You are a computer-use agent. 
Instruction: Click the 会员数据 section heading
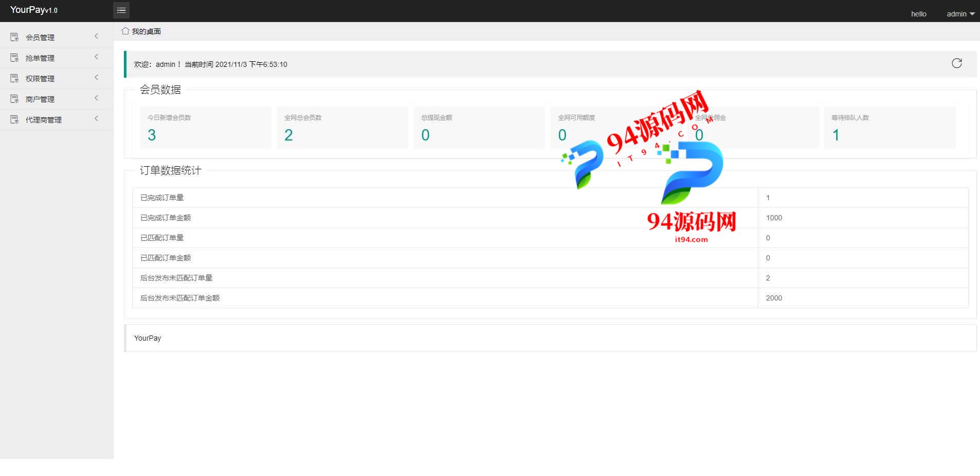[x=160, y=90]
